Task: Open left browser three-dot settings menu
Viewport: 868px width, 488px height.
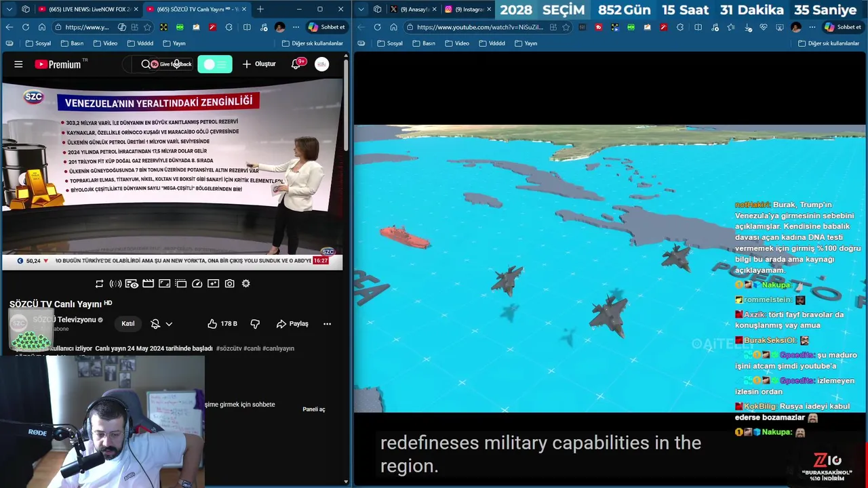Action: (296, 27)
